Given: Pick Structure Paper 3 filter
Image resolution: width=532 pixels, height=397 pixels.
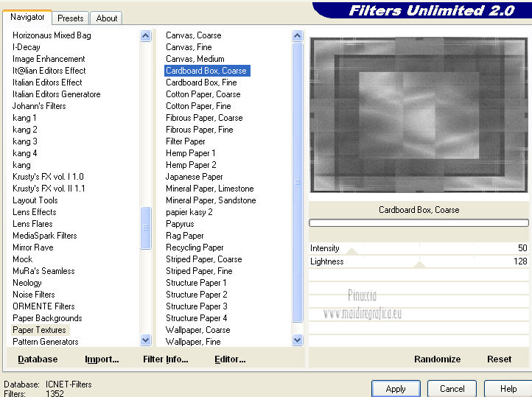Looking at the screenshot, I should pyautogui.click(x=197, y=306).
